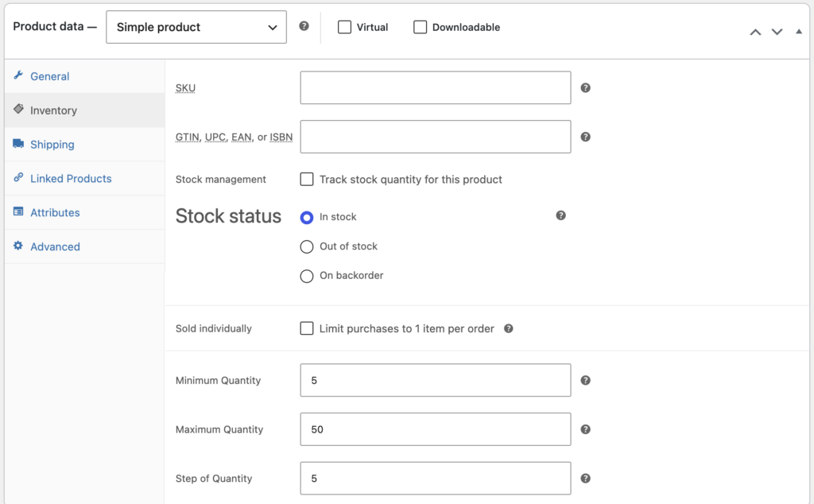Click the gear icon beside Advanced
This screenshot has height=504, width=814.
tap(18, 246)
